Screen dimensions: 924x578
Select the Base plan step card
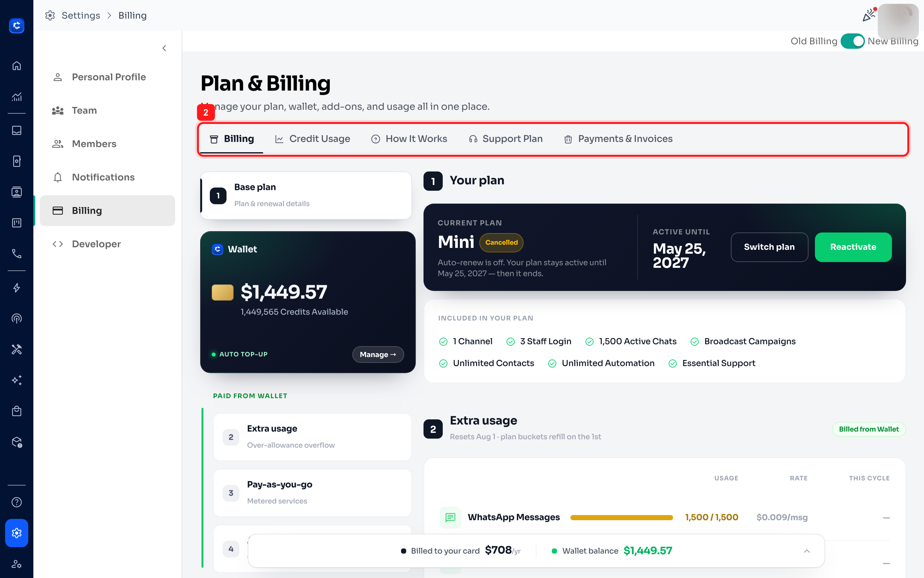306,195
